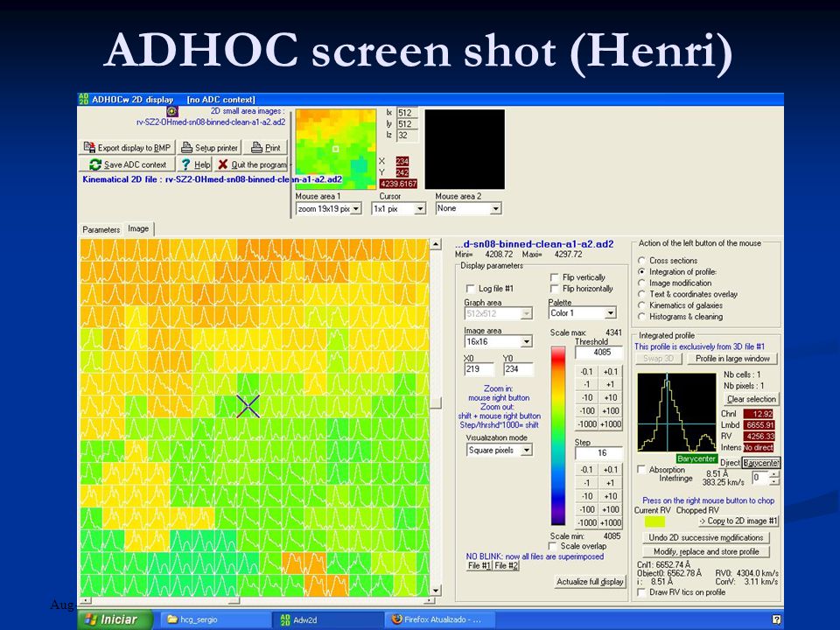The height and width of the screenshot is (630, 840).
Task: Click the ADHOCw app icon in title bar
Action: (84, 99)
